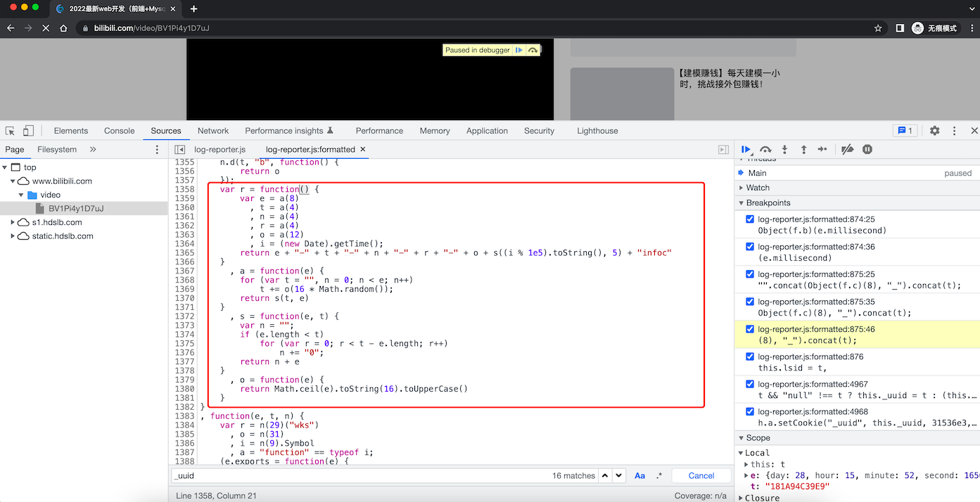Viewport: 980px width, 502px height.
Task: Stop loading the page in browser toolbar
Action: (46, 28)
